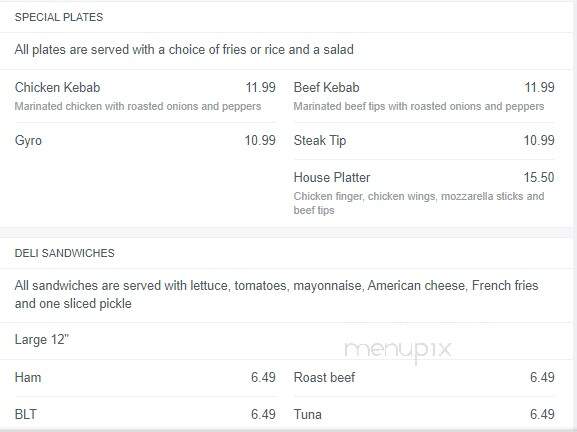Click the sandwiches served with lettuce note
577x432 pixels.
click(x=276, y=295)
